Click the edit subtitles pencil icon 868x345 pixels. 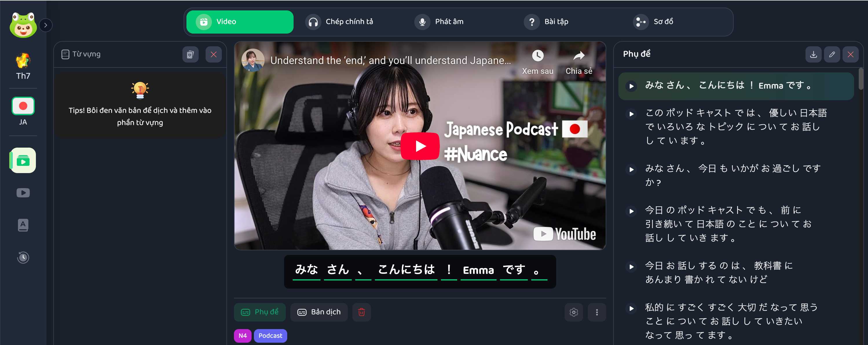(832, 55)
